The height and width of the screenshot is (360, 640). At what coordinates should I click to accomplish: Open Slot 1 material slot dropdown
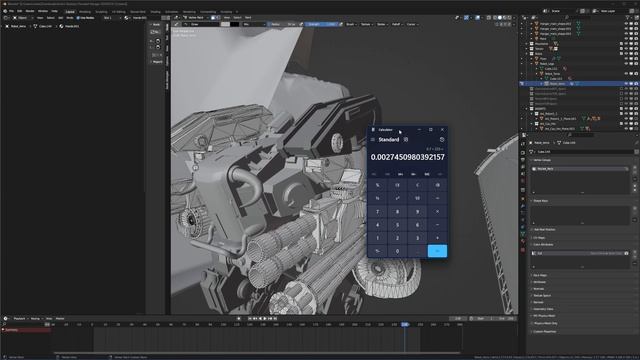(x=111, y=18)
